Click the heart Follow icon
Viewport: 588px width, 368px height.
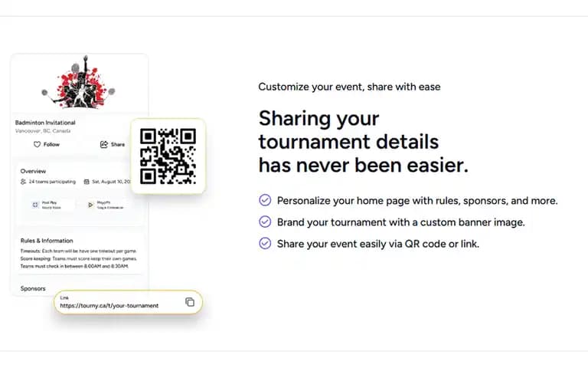click(37, 145)
